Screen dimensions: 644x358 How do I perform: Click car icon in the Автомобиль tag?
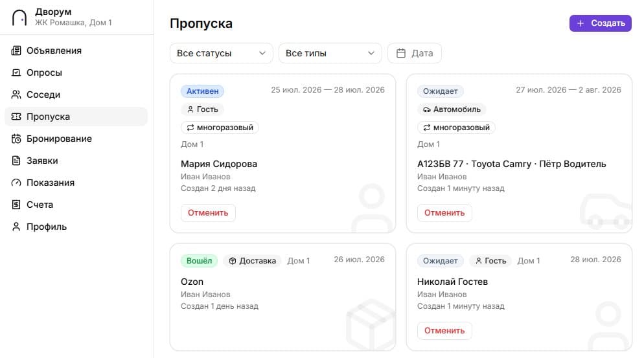[427, 109]
